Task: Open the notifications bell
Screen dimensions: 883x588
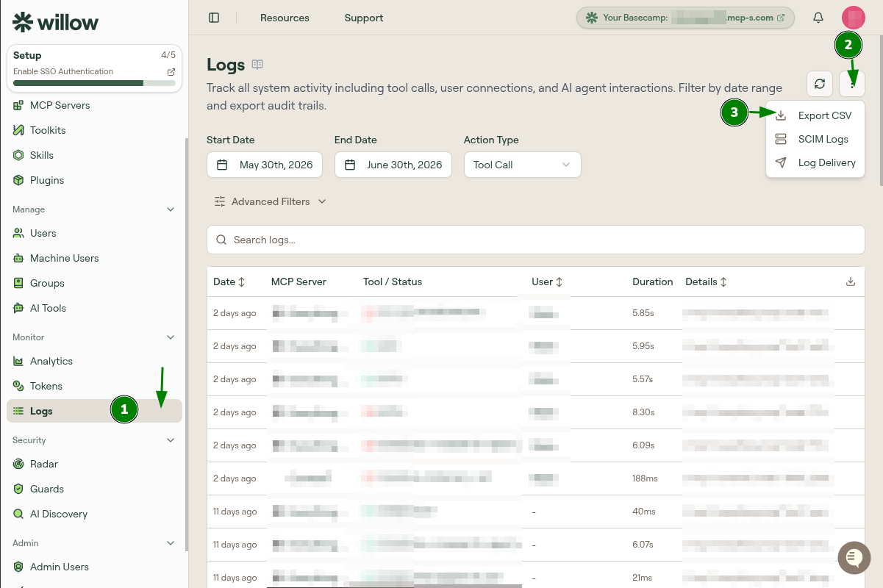Action: coord(818,18)
